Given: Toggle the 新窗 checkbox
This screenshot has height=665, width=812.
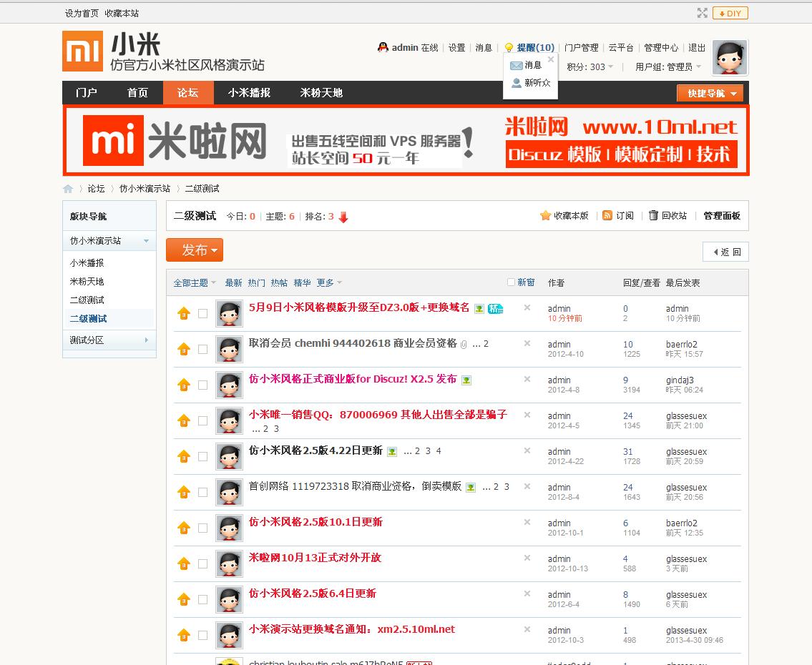Looking at the screenshot, I should point(511,282).
